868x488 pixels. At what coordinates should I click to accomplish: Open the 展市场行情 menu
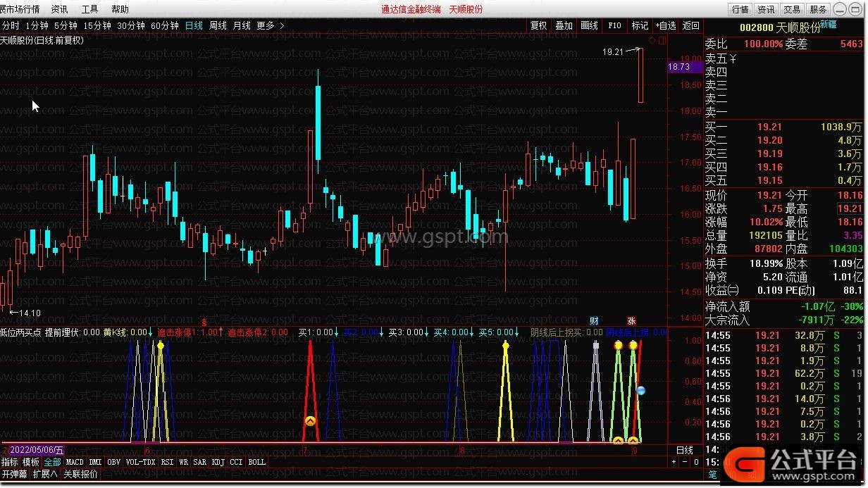(x=20, y=9)
